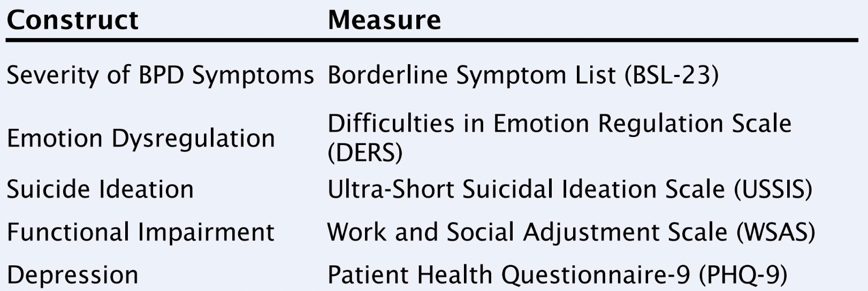Click the (WSAS) abbreviation
Viewport: 868px width, 291px height.
tap(775, 232)
